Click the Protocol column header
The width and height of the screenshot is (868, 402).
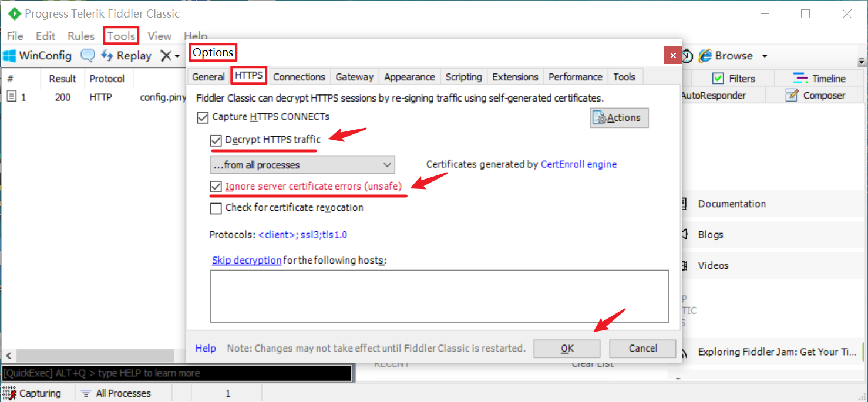coord(107,79)
